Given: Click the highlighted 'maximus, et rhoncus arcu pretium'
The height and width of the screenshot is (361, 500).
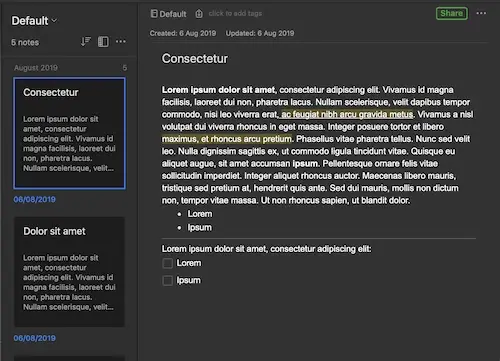Looking at the screenshot, I should (227, 139).
